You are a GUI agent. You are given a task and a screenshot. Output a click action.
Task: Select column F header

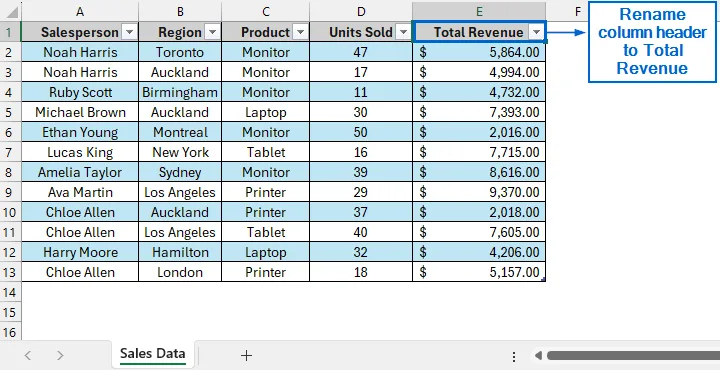pos(578,11)
